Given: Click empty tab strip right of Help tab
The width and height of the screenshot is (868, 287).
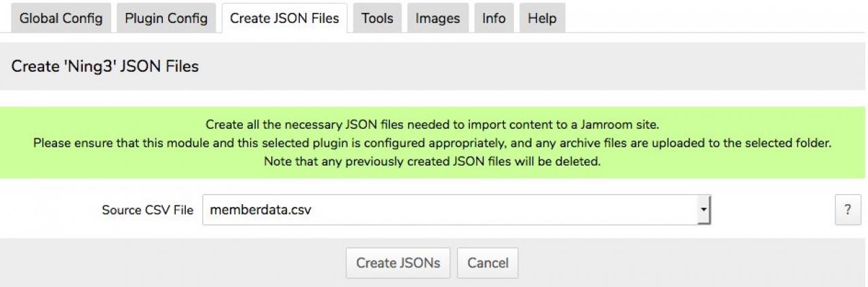Looking at the screenshot, I should [x=712, y=18].
